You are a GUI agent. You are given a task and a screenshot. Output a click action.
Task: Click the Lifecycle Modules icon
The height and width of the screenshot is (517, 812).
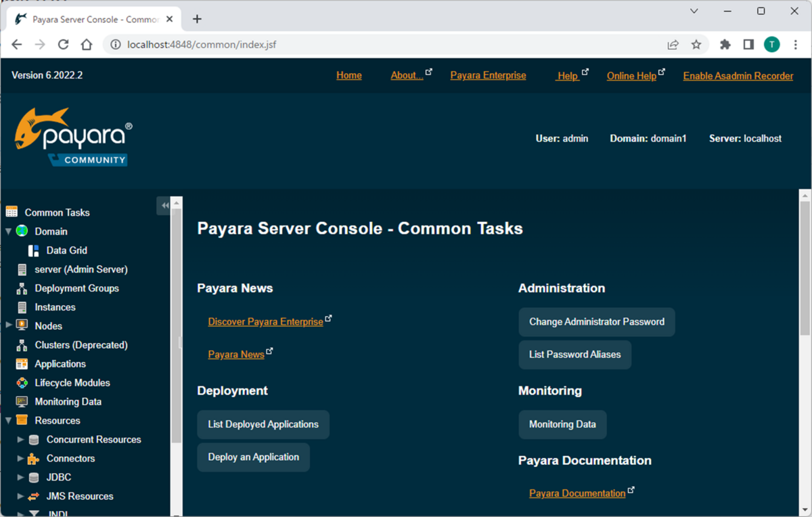22,382
